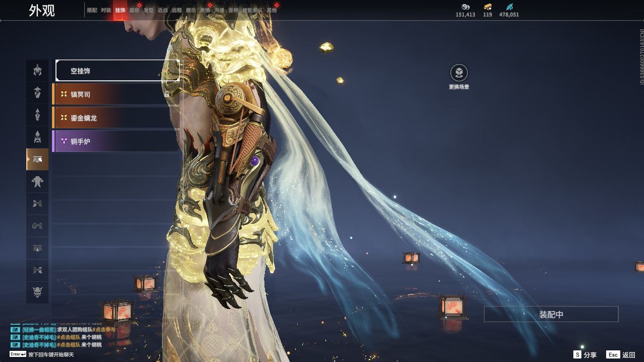Select the locked 镇冥司 accessory
The width and height of the screenshot is (644, 362).
(116, 94)
